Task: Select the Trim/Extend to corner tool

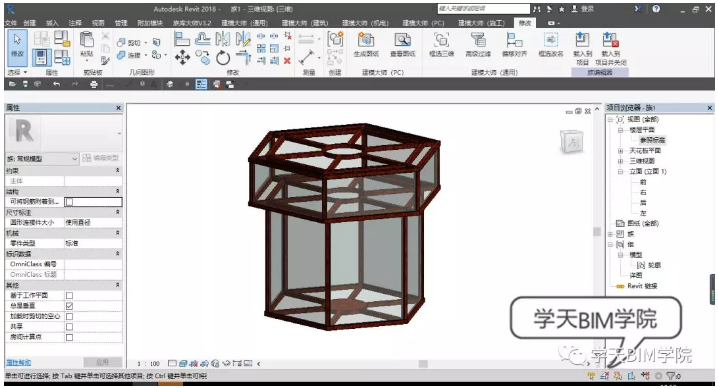Action: point(243,58)
